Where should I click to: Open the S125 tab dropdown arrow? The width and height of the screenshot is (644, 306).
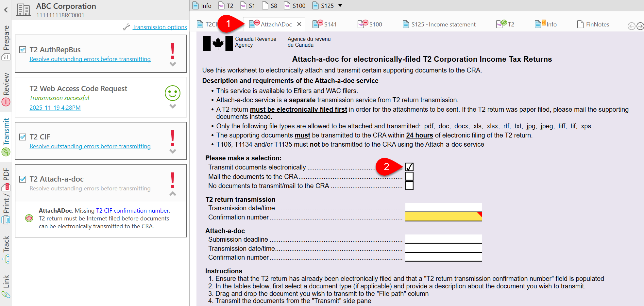pyautogui.click(x=340, y=6)
